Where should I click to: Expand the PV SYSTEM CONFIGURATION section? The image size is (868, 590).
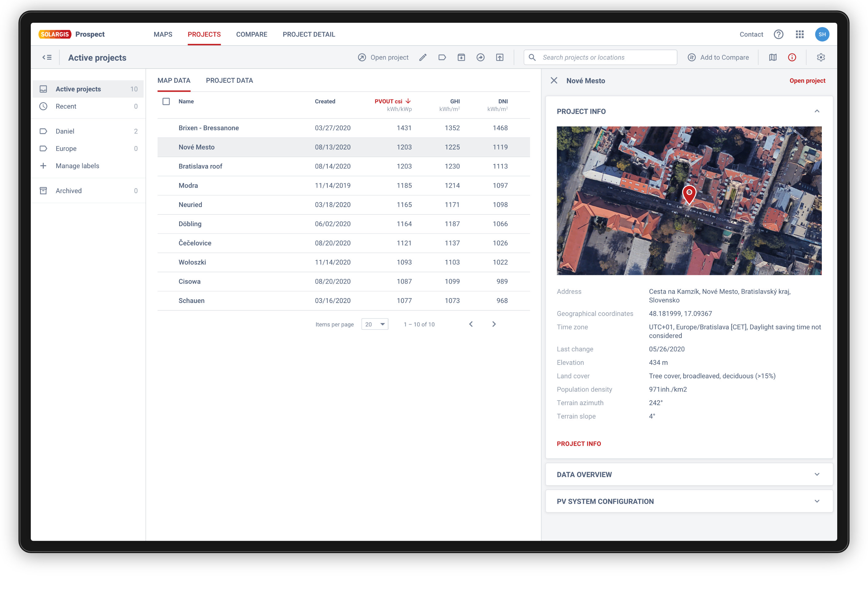[689, 501]
